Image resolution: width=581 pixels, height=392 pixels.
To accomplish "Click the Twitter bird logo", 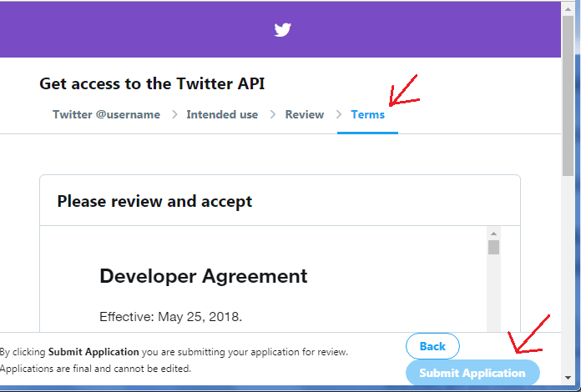I will tap(282, 30).
